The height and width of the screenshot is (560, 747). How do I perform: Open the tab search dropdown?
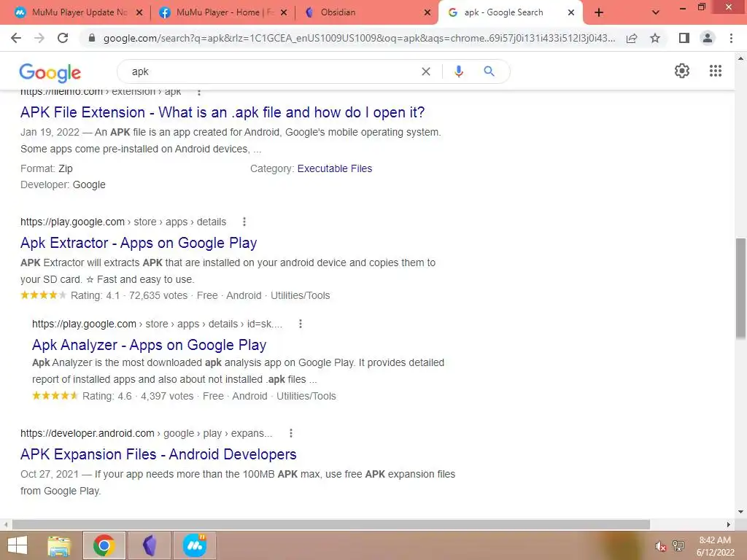[656, 13]
